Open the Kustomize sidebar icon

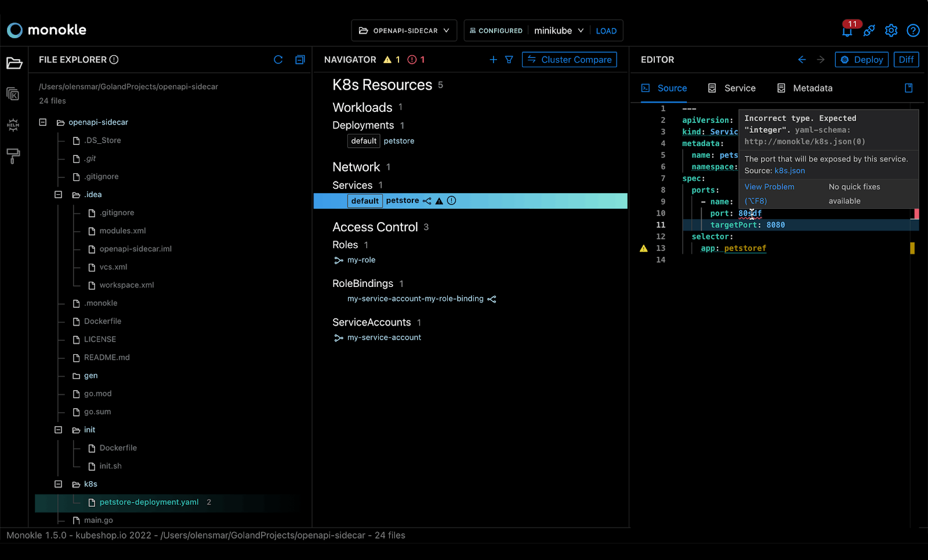(x=13, y=94)
